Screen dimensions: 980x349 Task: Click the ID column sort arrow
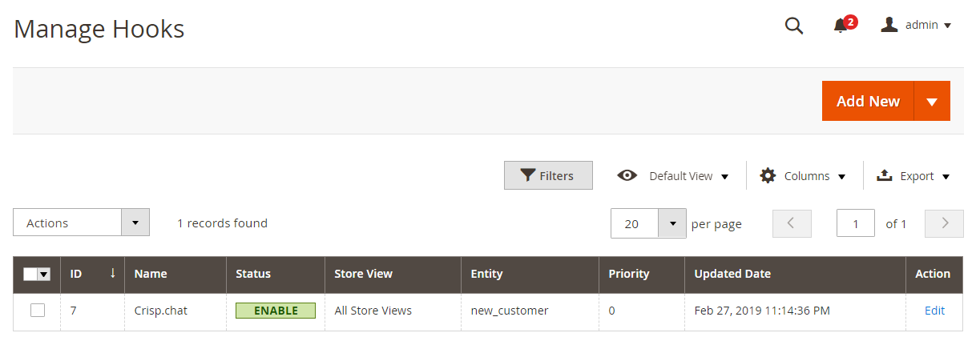[x=113, y=273]
